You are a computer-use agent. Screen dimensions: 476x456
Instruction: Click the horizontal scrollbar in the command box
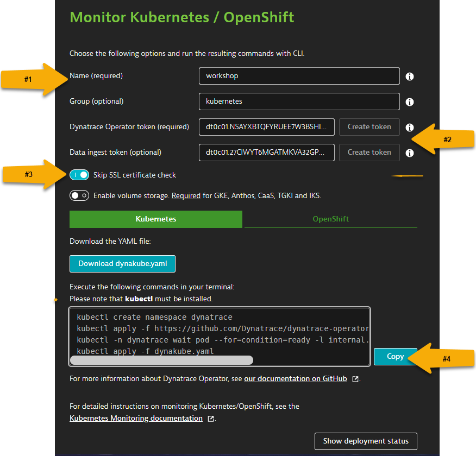(161, 360)
